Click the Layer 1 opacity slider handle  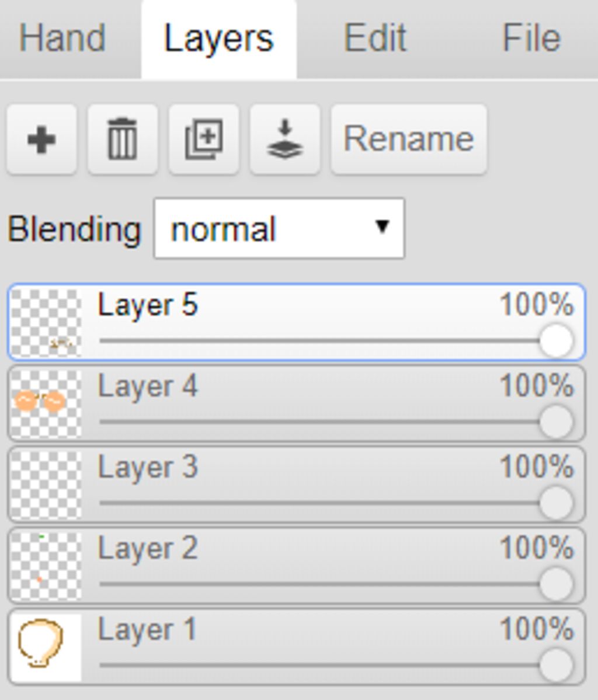click(x=556, y=665)
